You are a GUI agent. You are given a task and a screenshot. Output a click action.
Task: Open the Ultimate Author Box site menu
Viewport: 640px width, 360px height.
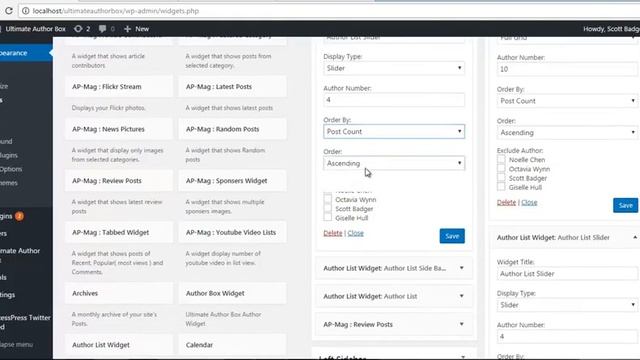coord(35,29)
